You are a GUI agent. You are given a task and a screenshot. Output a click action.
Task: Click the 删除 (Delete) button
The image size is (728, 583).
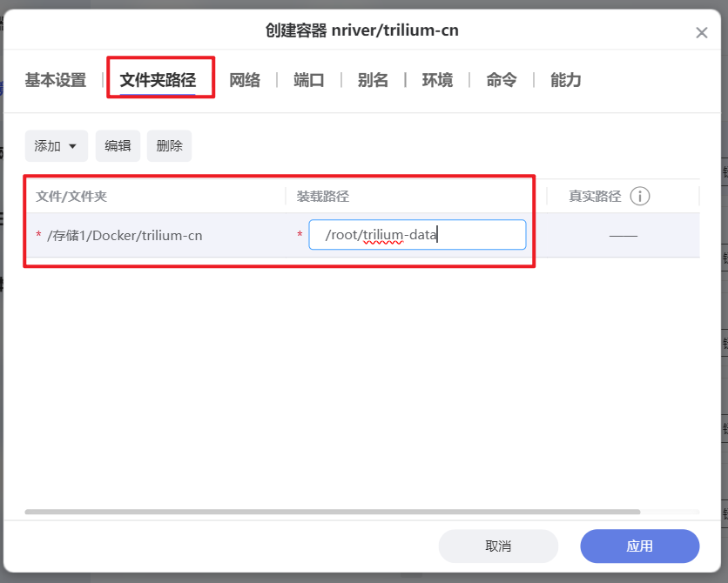[169, 145]
